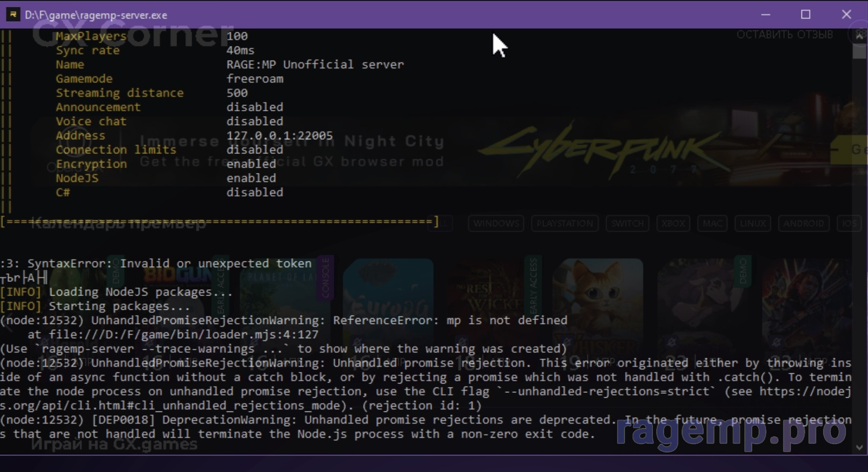Click the Gamemode value freeroam

click(255, 79)
